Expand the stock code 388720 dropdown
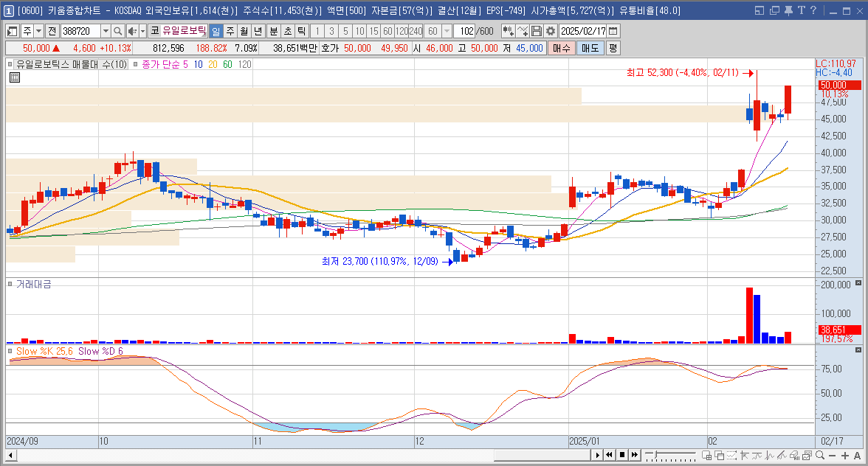The image size is (868, 466). (x=106, y=32)
